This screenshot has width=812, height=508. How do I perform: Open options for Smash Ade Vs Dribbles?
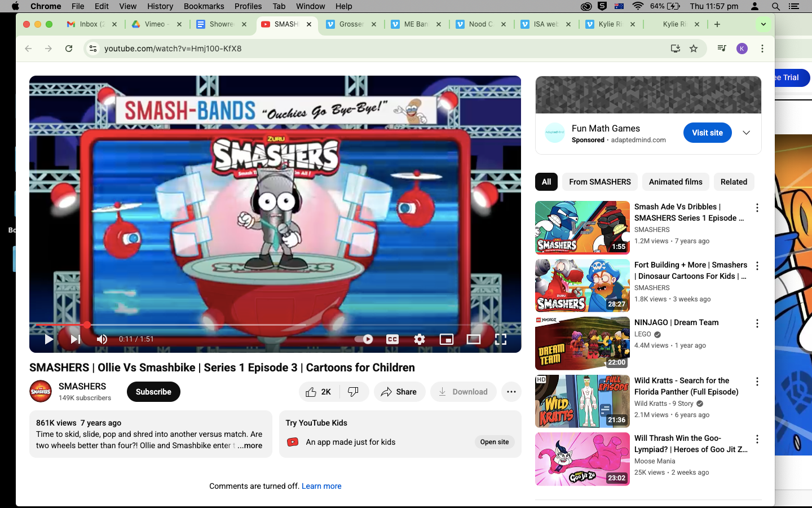(757, 208)
